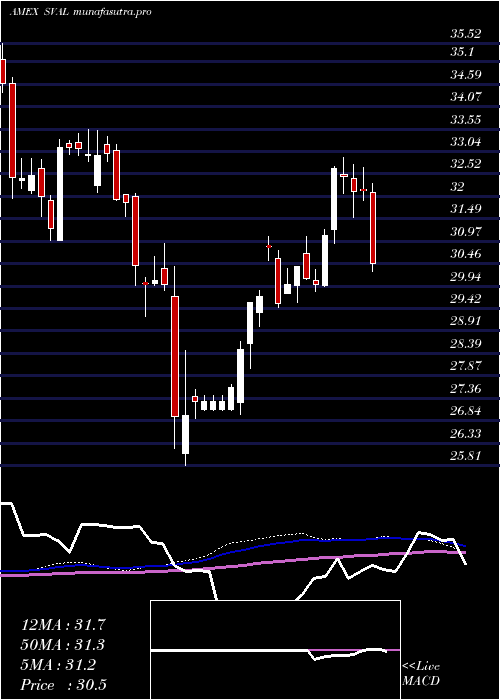Viewport: 500px width, 700px height.
Task: Click the Price : 30.5 readout
Action: 63,685
